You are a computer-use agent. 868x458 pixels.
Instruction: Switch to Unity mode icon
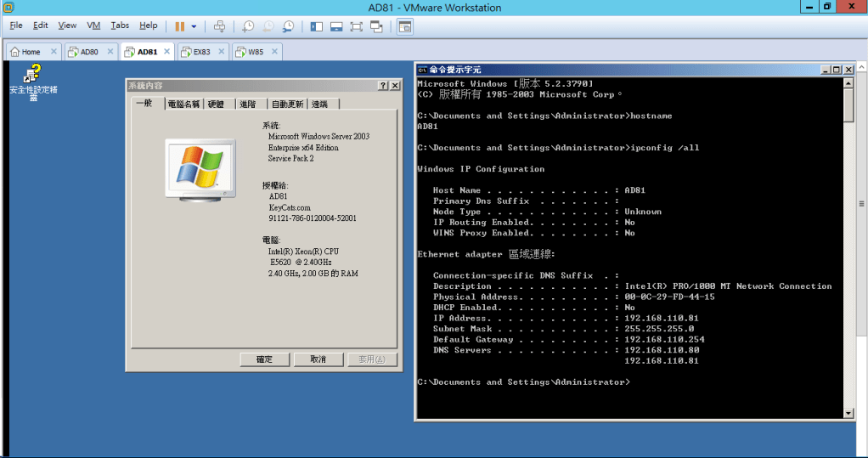376,26
